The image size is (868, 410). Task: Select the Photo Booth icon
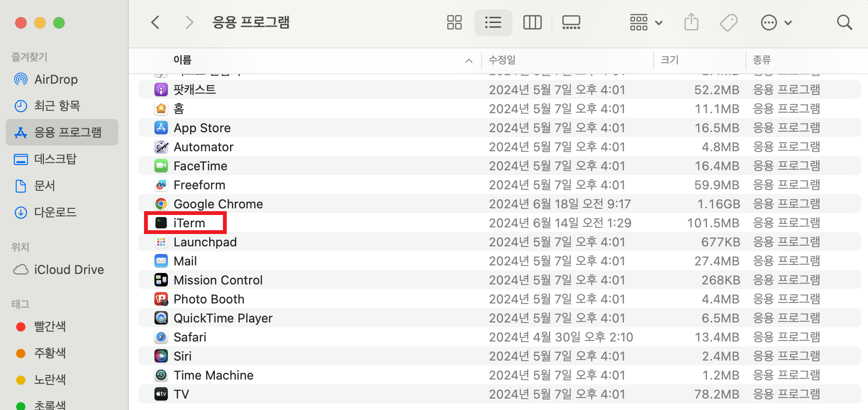(x=161, y=299)
